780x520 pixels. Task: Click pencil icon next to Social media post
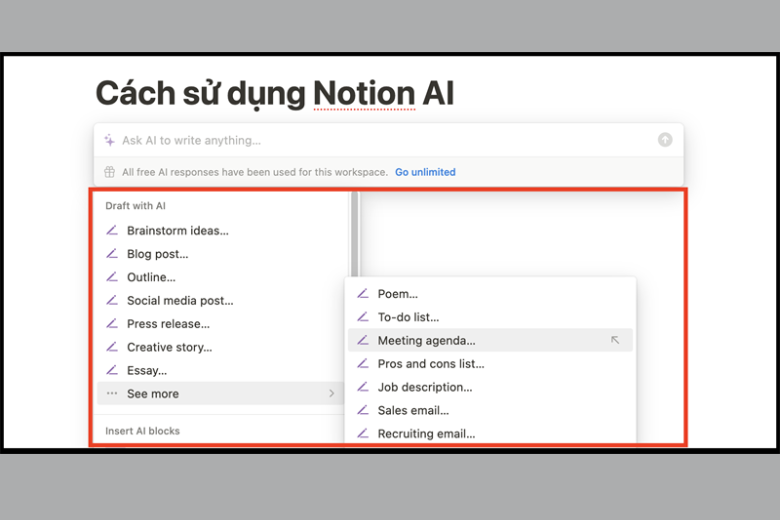click(112, 300)
